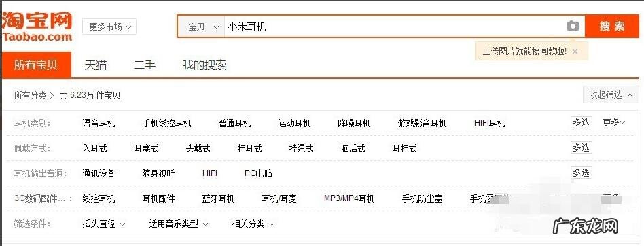
Task: Filter by 语音耳机
Action: [99, 123]
